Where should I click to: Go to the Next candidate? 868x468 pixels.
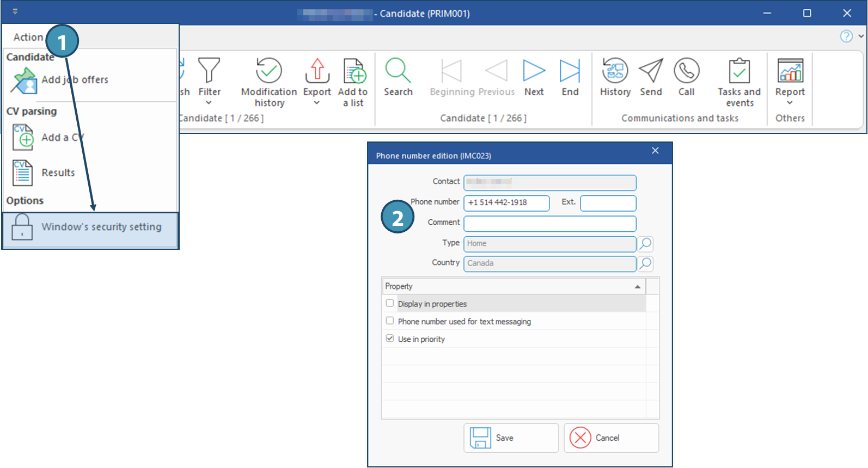tap(534, 71)
